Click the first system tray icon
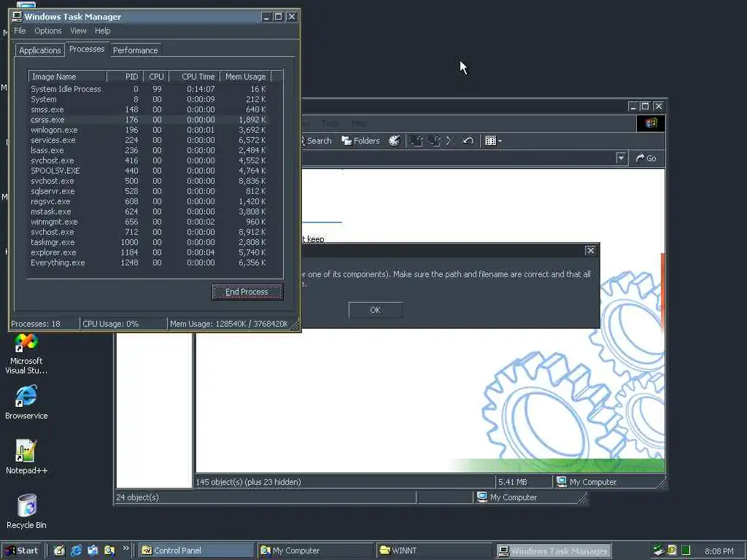The height and width of the screenshot is (560, 747). [x=659, y=551]
